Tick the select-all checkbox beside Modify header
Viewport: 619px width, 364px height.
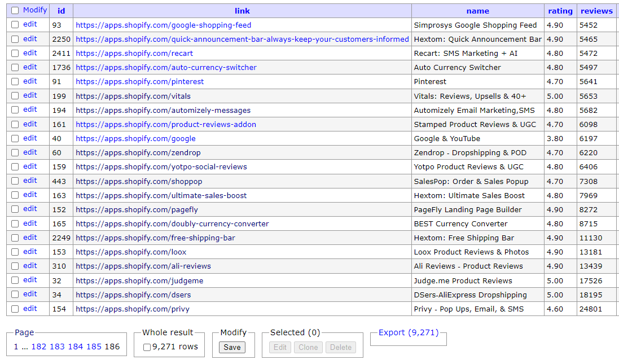[x=15, y=11]
